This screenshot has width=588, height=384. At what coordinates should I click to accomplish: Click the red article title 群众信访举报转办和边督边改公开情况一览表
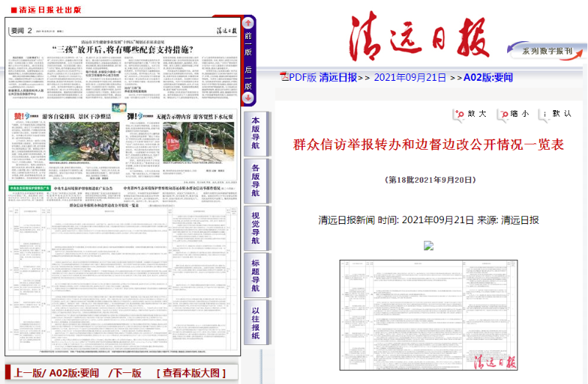(429, 144)
